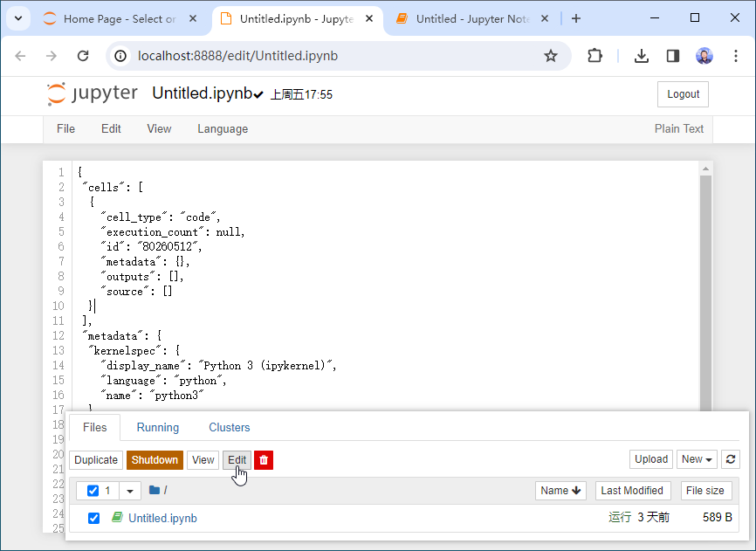Click the refresh file list icon
This screenshot has width=756, height=551.
coord(731,459)
